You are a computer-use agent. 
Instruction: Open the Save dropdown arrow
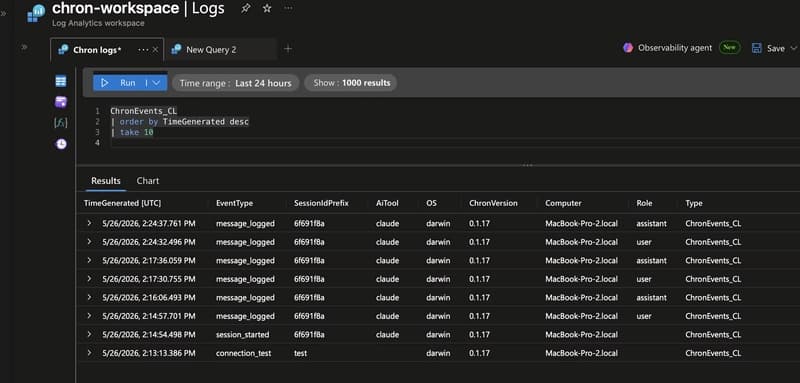pyautogui.click(x=793, y=48)
